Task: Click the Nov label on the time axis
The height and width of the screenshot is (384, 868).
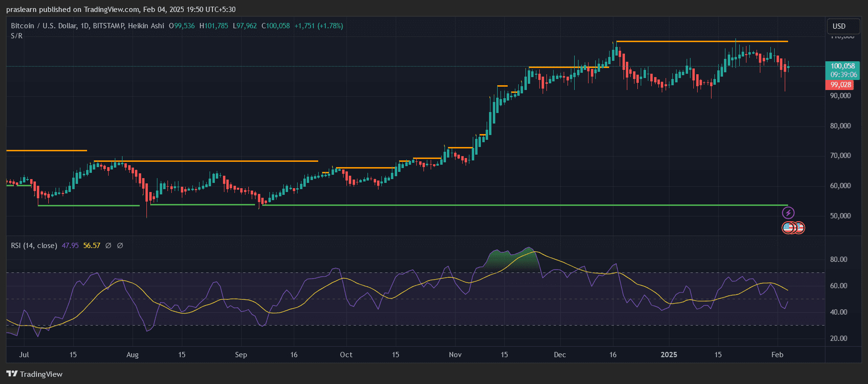Action: point(455,355)
